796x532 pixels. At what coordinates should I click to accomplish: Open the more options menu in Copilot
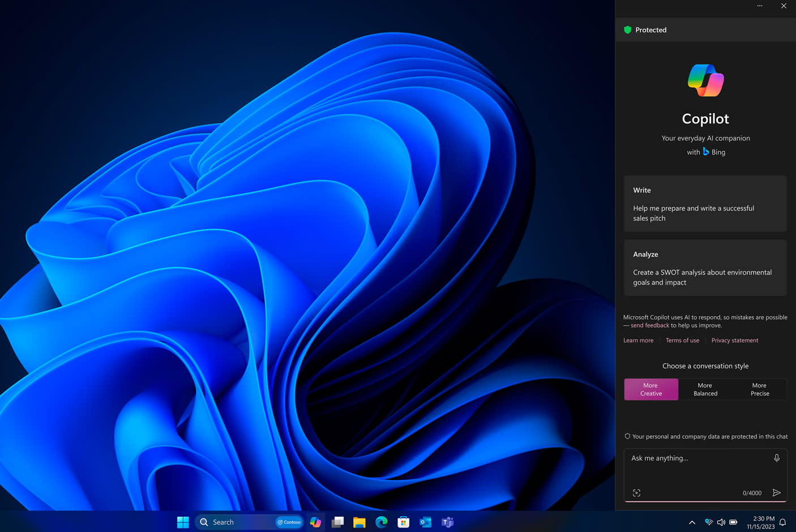click(759, 6)
